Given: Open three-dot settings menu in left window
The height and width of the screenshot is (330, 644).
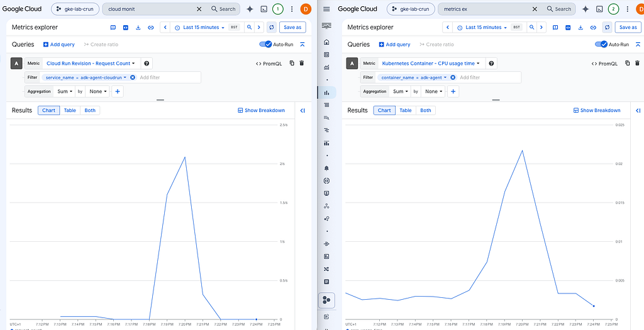Looking at the screenshot, I should pyautogui.click(x=292, y=9).
